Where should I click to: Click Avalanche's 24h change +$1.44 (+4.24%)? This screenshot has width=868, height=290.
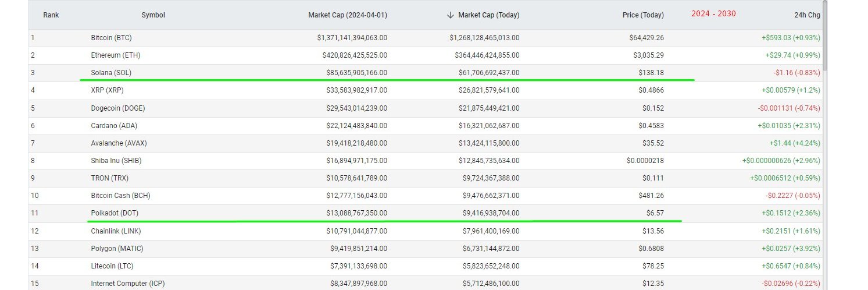click(x=794, y=143)
